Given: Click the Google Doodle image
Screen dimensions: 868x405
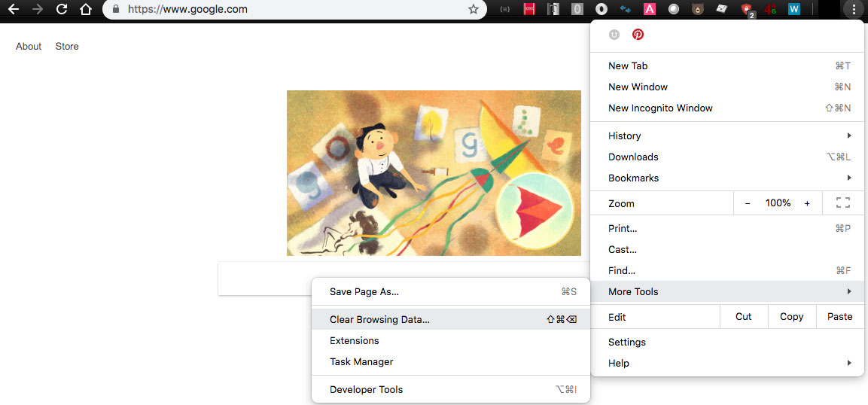Looking at the screenshot, I should point(434,172).
